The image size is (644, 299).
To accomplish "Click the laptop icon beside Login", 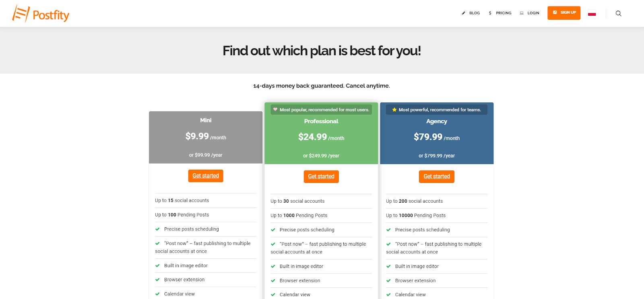I will pos(522,13).
